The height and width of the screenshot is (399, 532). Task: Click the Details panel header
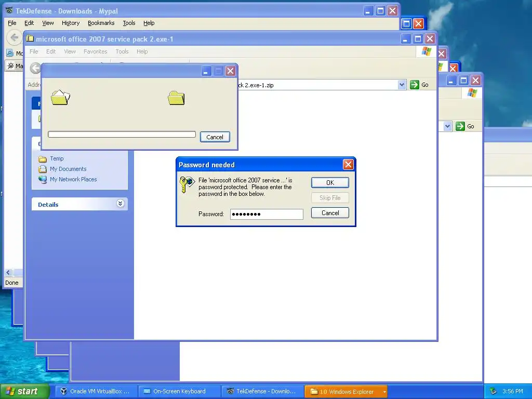point(79,204)
